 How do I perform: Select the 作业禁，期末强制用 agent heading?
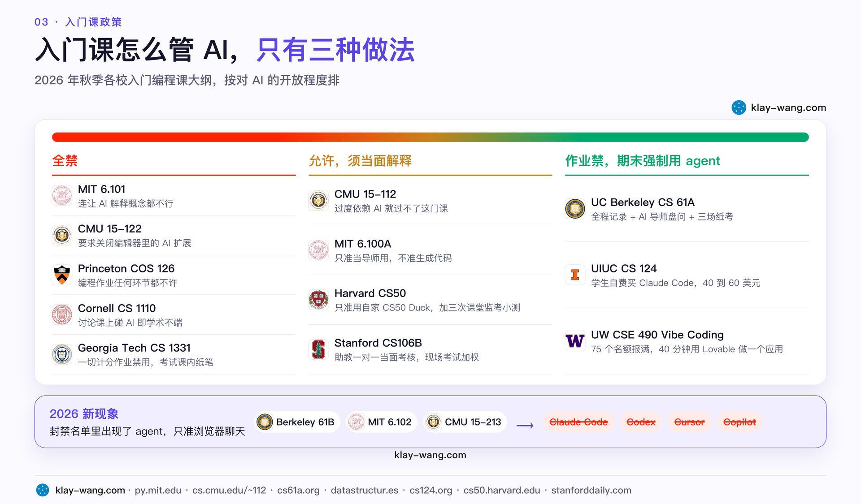[x=643, y=160]
